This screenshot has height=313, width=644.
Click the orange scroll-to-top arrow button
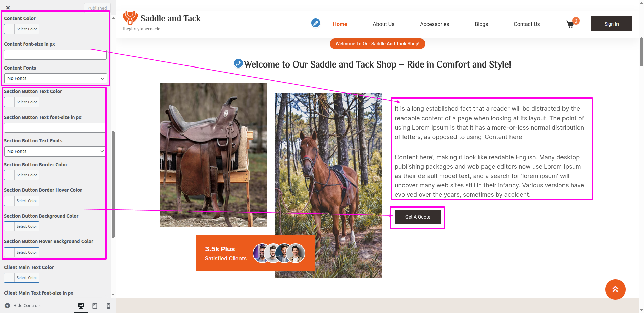[x=615, y=289]
